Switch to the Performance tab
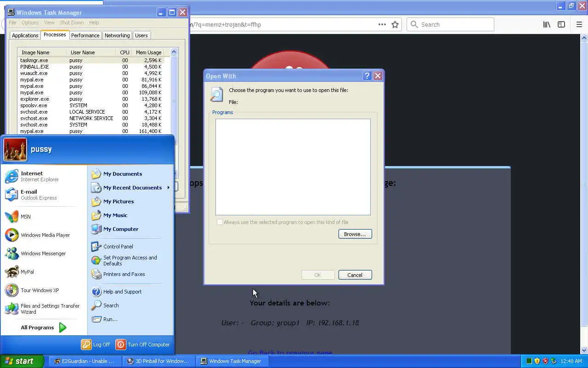The image size is (588, 368). coord(85,35)
